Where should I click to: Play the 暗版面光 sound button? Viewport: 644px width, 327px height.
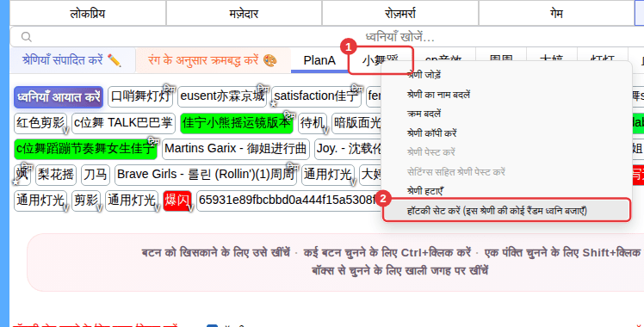357,123
